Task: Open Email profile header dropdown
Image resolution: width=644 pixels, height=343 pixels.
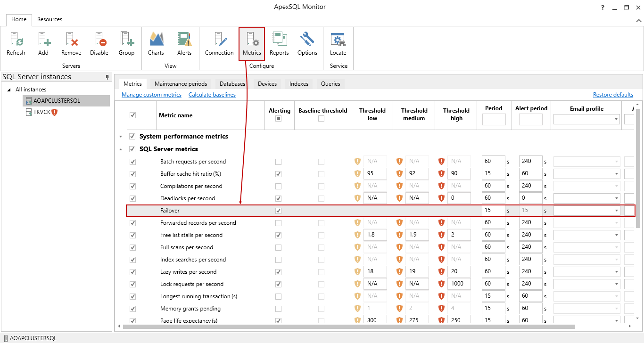Action: 617,120
